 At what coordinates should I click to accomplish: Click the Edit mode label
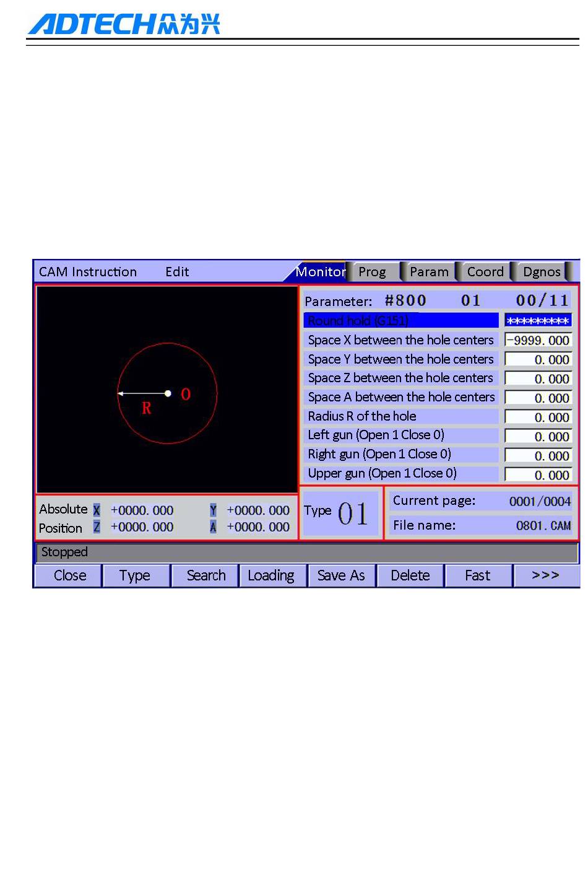coord(177,272)
